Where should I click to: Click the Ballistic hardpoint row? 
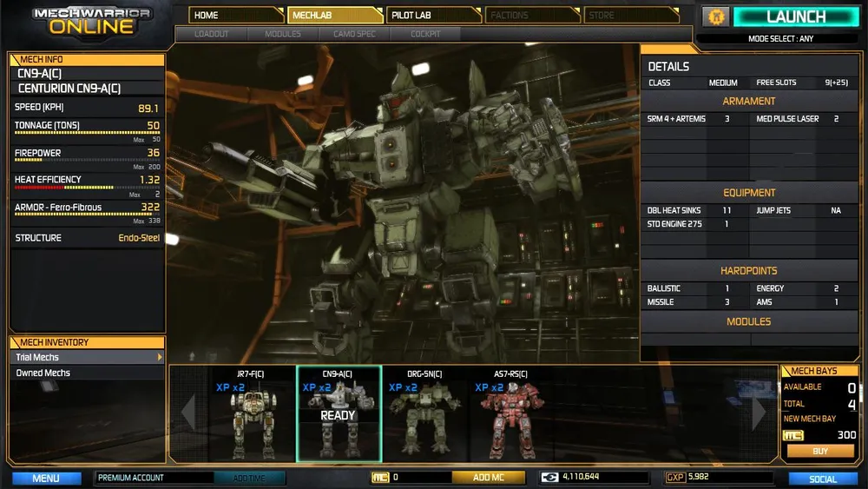point(694,288)
